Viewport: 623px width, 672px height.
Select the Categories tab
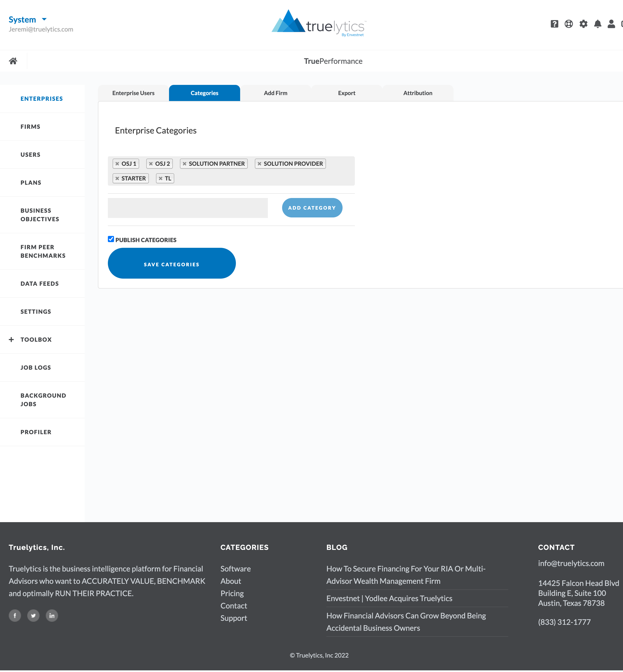205,93
